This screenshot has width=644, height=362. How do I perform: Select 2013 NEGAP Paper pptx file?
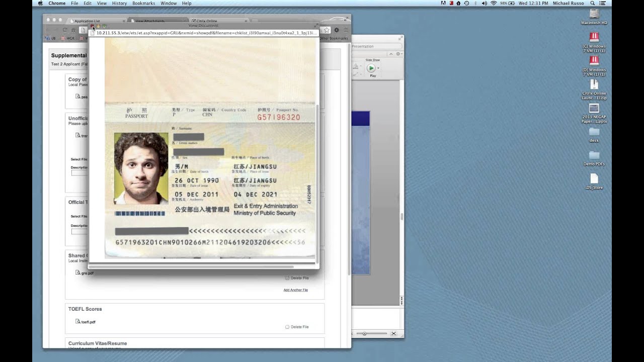(x=594, y=113)
